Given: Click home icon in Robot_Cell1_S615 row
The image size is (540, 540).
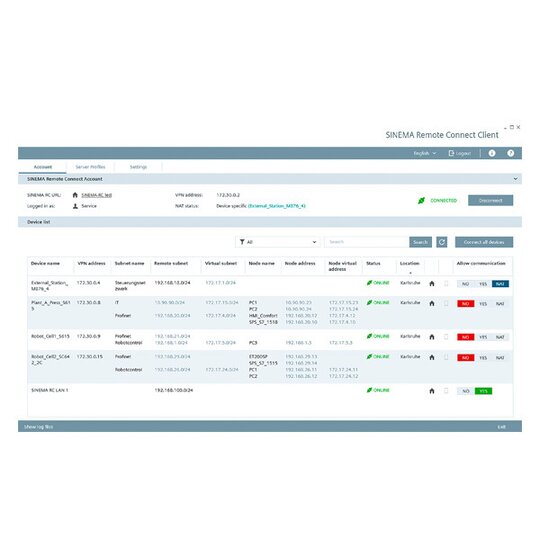Looking at the screenshot, I should [432, 337].
